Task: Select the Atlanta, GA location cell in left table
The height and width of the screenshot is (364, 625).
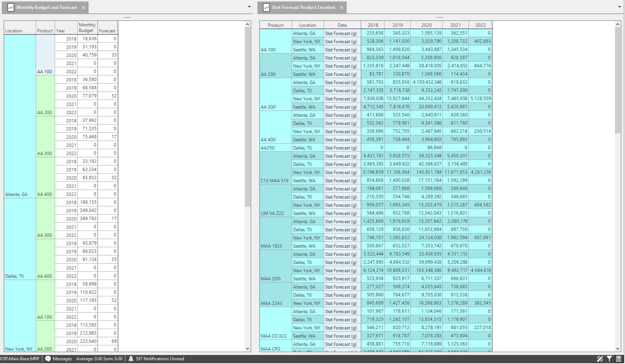Action: tap(20, 116)
